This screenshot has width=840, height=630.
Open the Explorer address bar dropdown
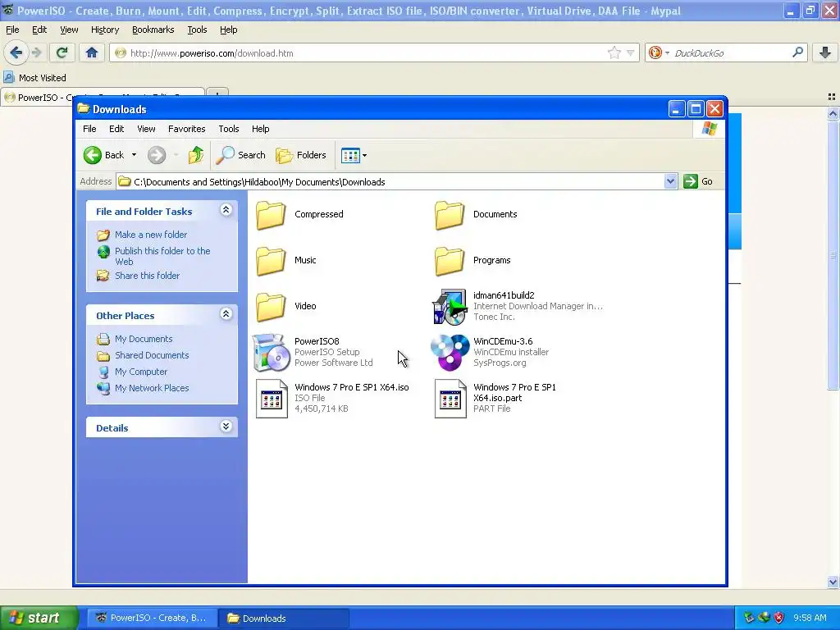pyautogui.click(x=670, y=181)
